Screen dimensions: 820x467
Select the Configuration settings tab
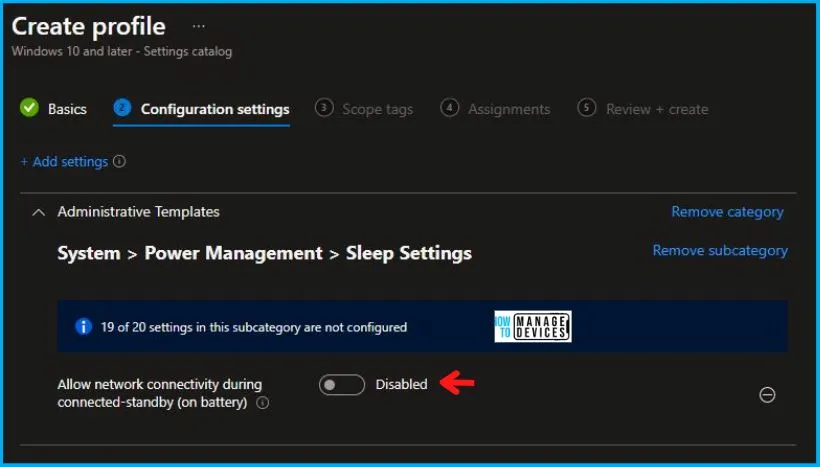(215, 109)
